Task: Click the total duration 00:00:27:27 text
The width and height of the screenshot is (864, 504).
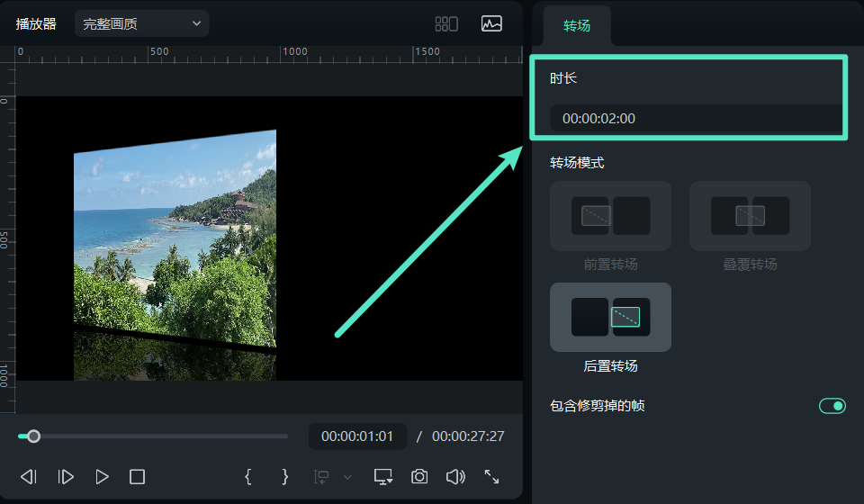Action: [468, 436]
